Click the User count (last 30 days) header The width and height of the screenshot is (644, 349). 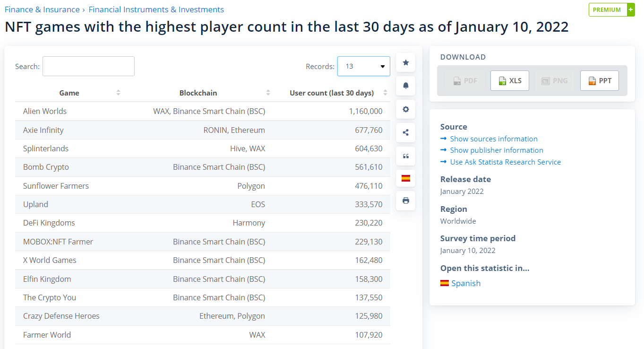pos(332,93)
